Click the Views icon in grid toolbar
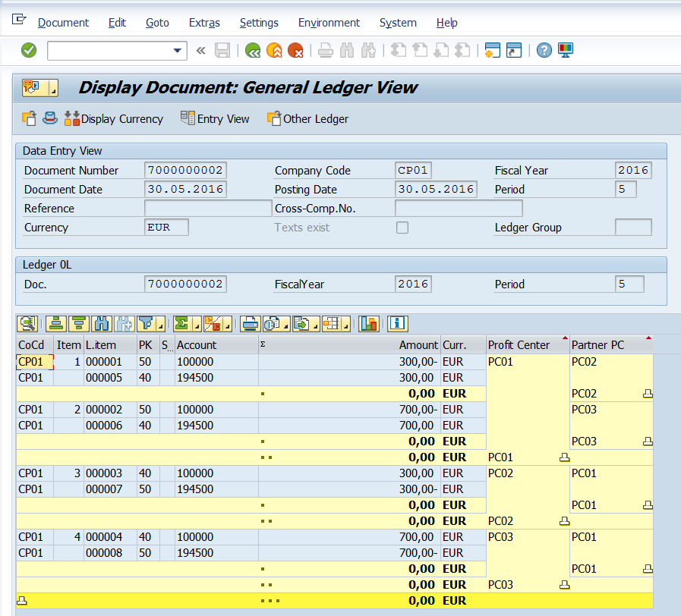 click(x=272, y=324)
